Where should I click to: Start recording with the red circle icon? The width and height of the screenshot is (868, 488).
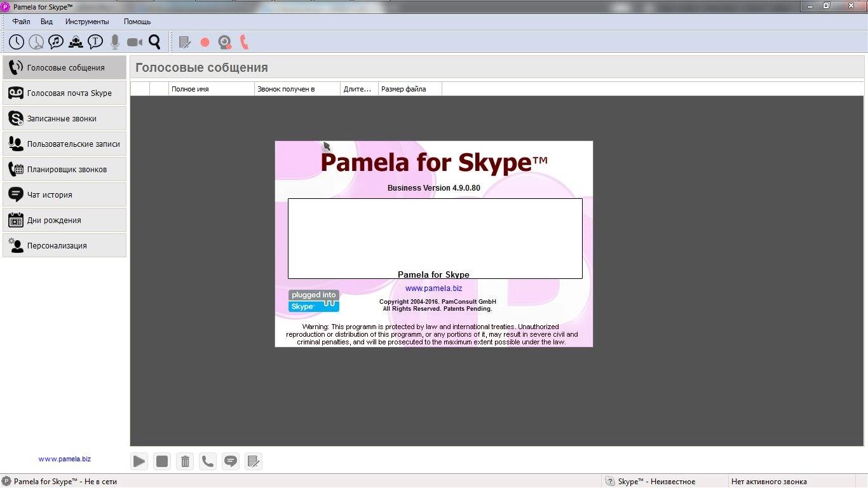pyautogui.click(x=205, y=43)
